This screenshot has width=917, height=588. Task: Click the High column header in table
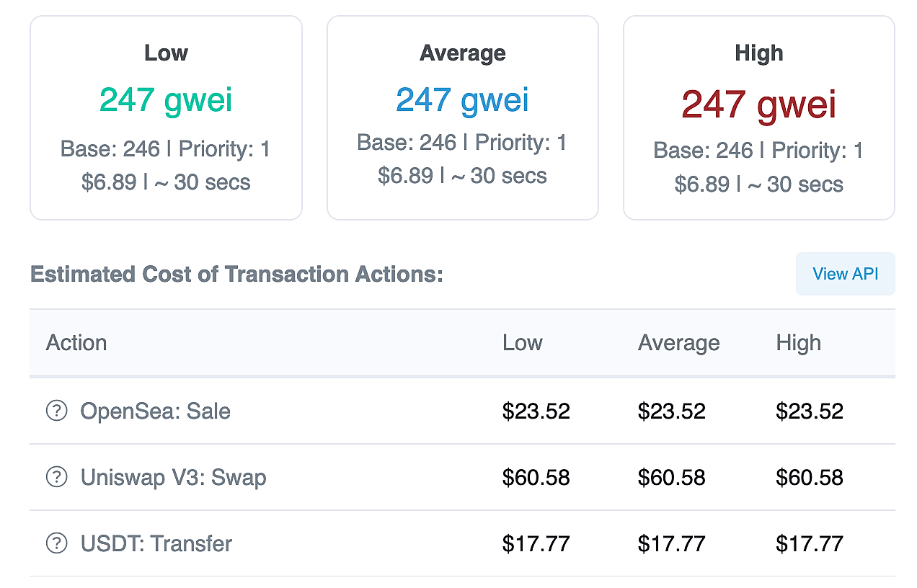(798, 343)
